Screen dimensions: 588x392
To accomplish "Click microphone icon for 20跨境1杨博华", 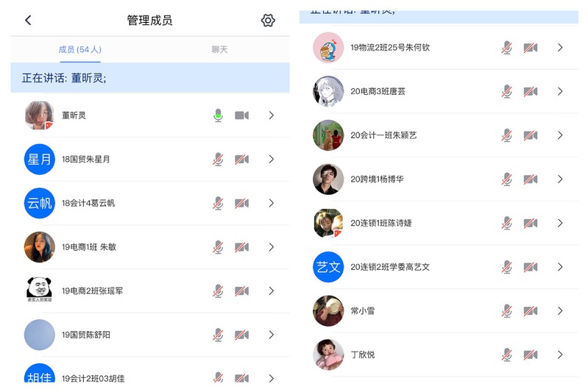I will [x=506, y=179].
